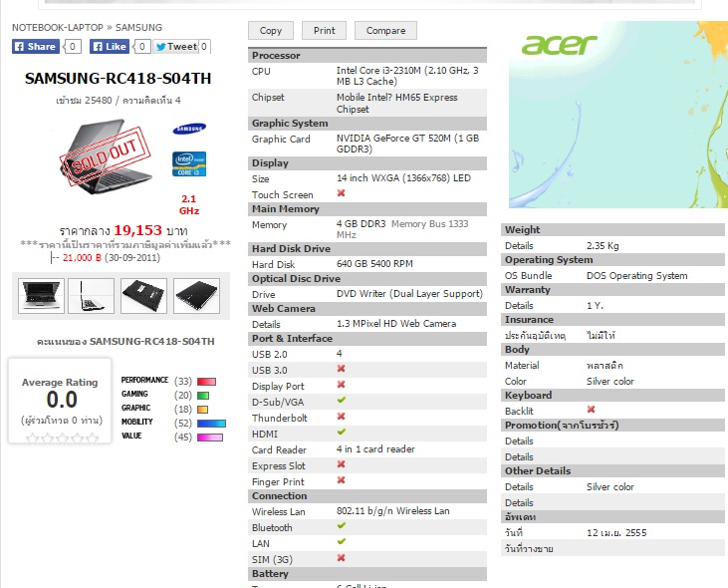Open the NOTEBOOK-LAPTOP breadcrumb link
The width and height of the screenshot is (728, 588).
pyautogui.click(x=58, y=27)
